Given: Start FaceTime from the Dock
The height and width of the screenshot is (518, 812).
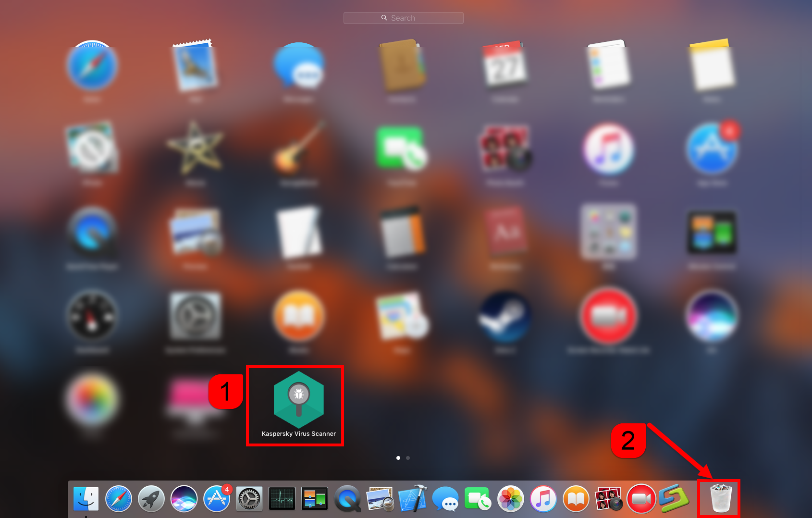Looking at the screenshot, I should click(478, 499).
